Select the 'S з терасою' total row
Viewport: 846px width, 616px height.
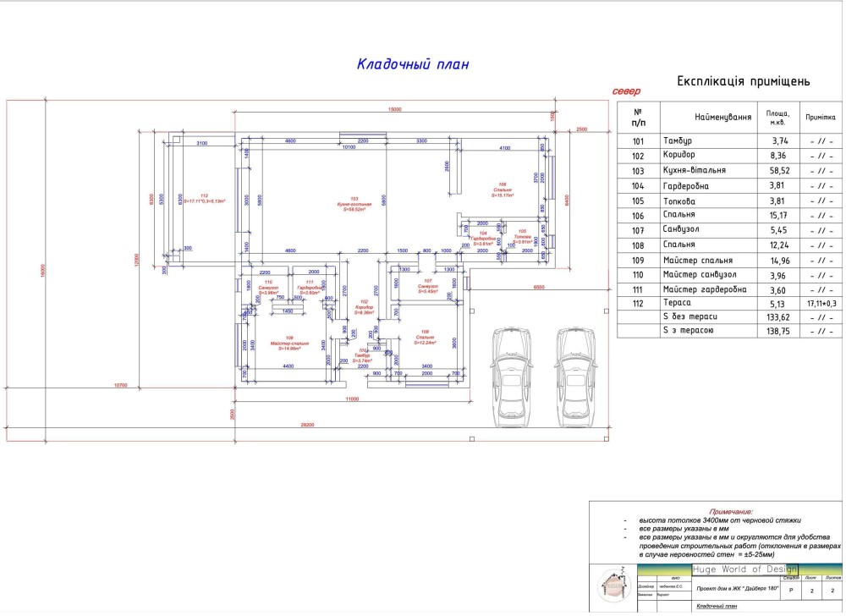690,331
